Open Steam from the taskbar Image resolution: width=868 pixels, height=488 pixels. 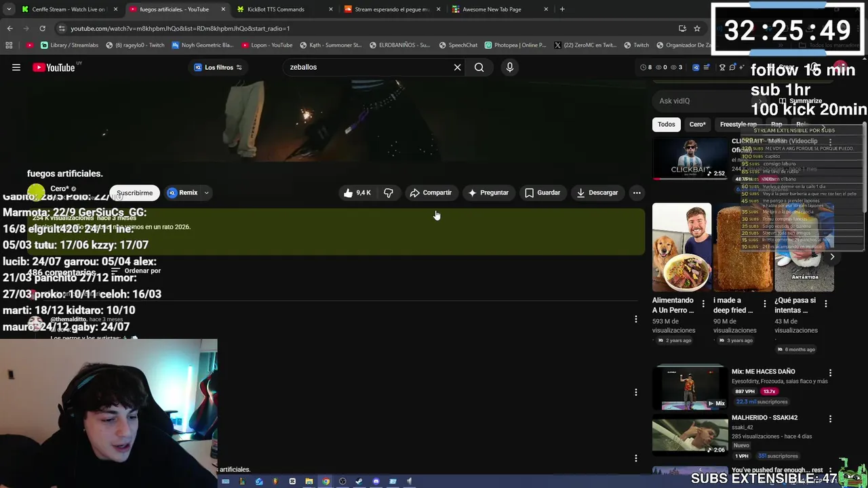pos(359,481)
